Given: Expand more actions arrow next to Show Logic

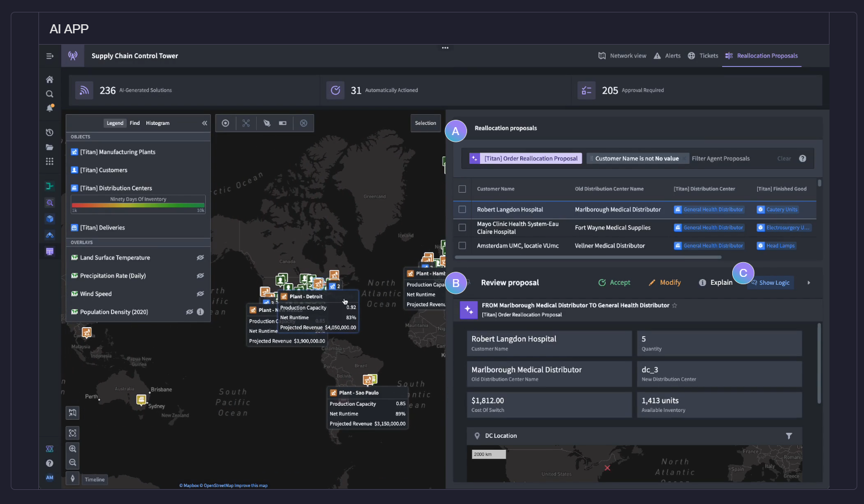Looking at the screenshot, I should coord(809,283).
